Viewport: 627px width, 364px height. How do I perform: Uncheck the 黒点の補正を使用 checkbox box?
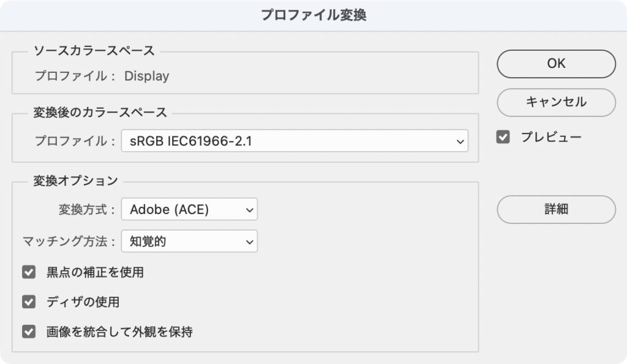pyautogui.click(x=29, y=272)
